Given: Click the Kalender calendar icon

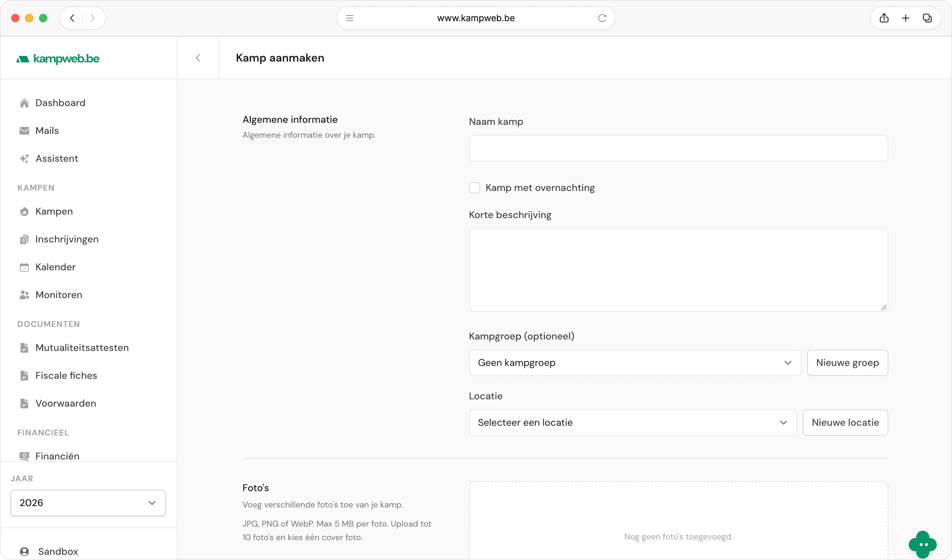Looking at the screenshot, I should pyautogui.click(x=24, y=267).
